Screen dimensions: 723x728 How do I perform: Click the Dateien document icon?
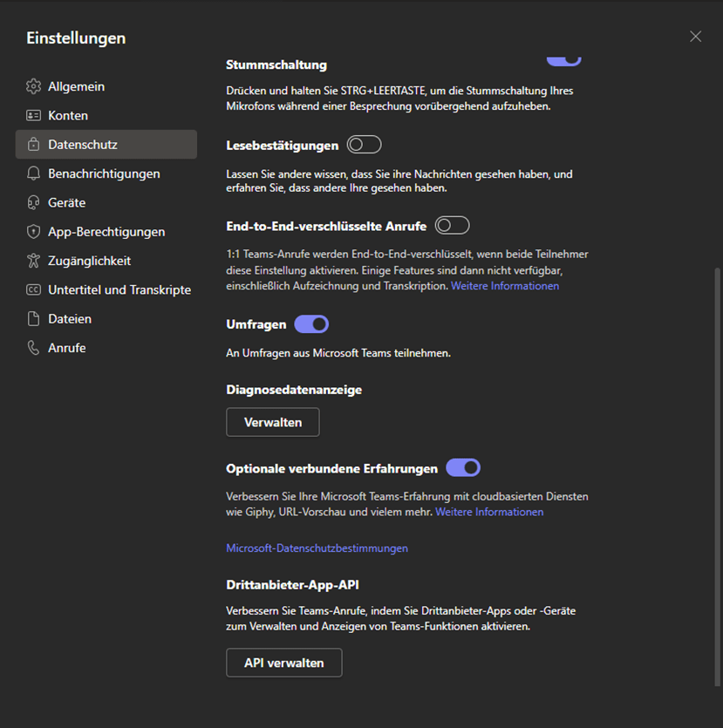(33, 318)
